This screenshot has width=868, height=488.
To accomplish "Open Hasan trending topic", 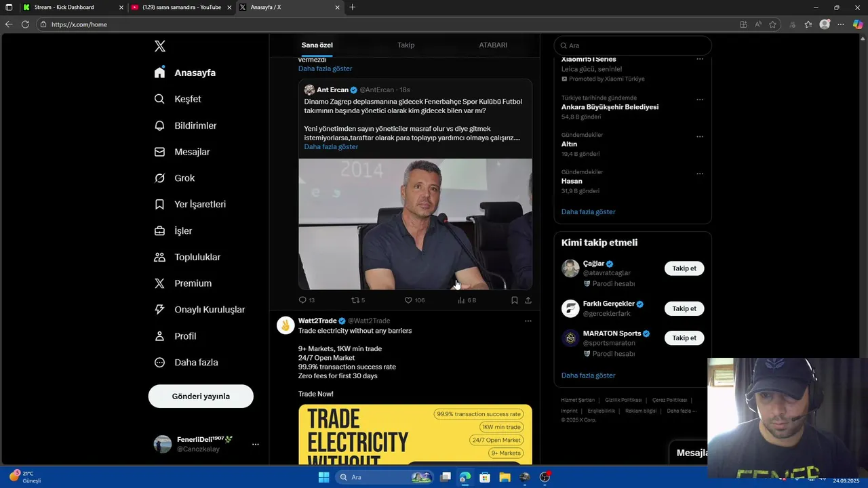I will pos(572,181).
